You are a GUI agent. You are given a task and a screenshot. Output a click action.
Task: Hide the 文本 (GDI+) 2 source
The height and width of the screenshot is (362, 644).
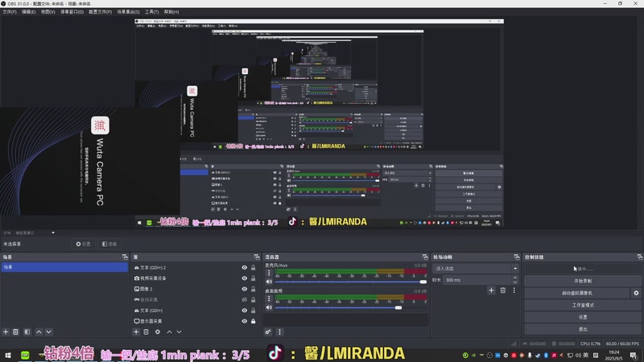click(245, 268)
